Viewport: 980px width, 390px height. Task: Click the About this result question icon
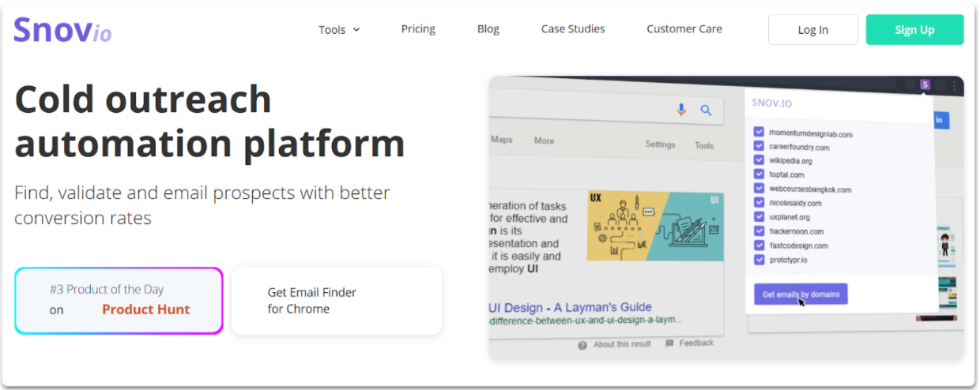[582, 344]
